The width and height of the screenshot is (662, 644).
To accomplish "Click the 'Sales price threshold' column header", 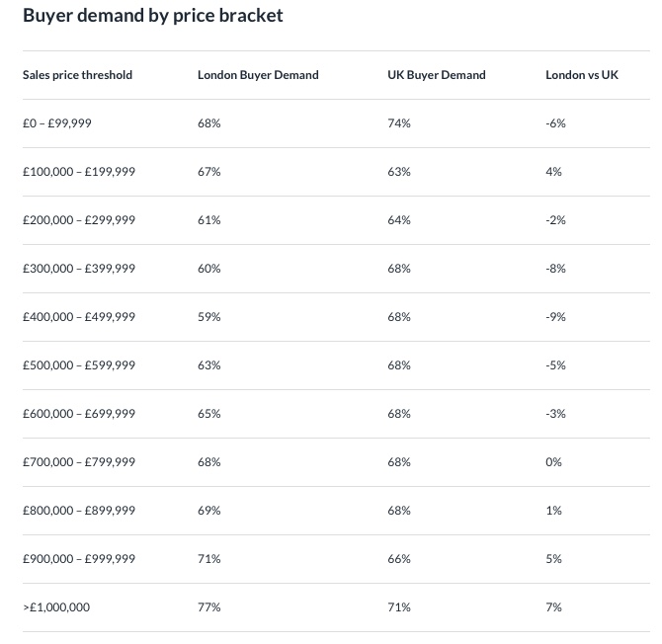I will click(77, 75).
